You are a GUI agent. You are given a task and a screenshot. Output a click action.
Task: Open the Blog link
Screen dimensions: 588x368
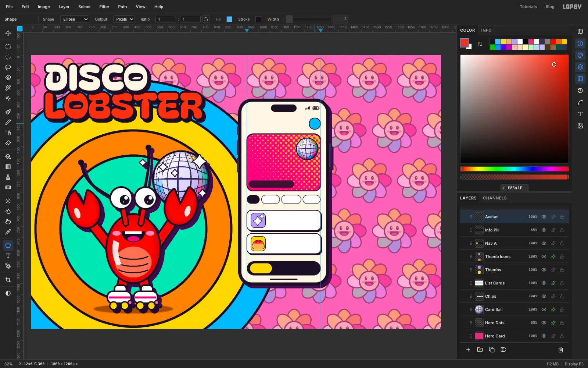pos(550,7)
